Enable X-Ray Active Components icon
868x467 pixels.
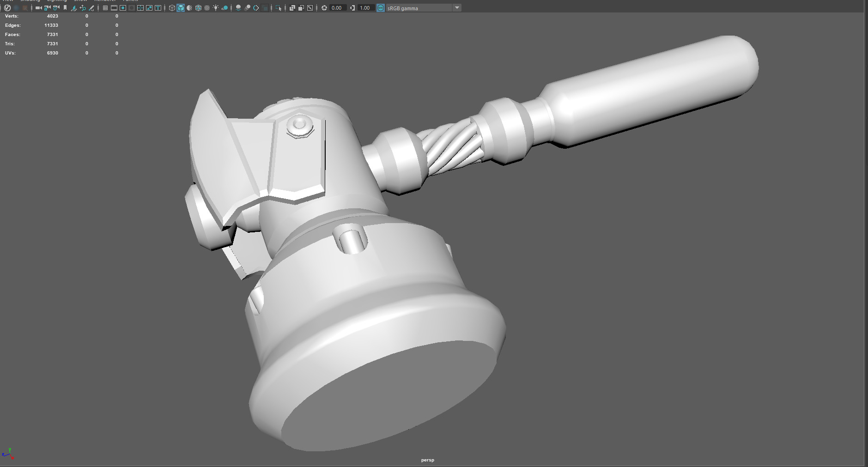click(x=301, y=8)
